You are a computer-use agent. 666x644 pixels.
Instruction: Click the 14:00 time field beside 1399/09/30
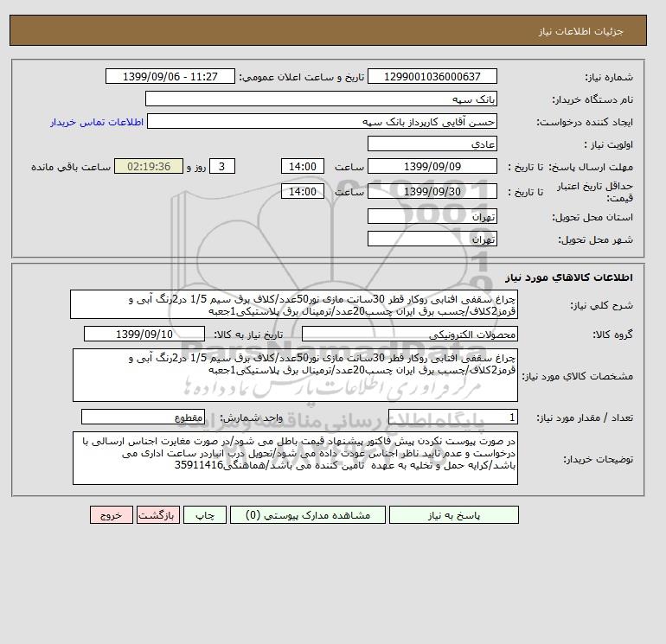[x=303, y=191]
